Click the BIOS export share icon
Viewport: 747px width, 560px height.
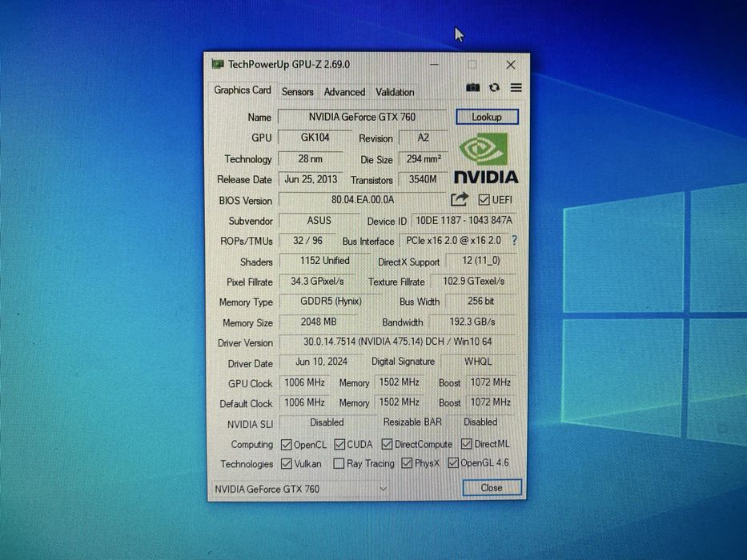tap(460, 199)
